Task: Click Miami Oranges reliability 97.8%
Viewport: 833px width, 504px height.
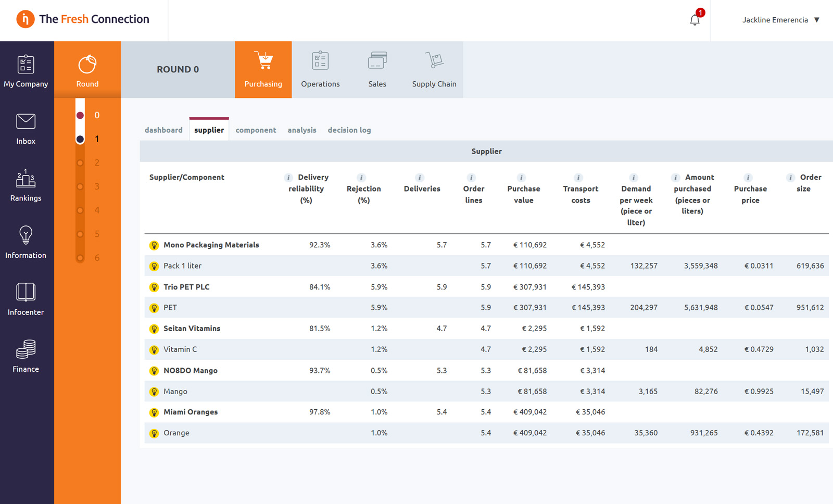Action: point(320,412)
